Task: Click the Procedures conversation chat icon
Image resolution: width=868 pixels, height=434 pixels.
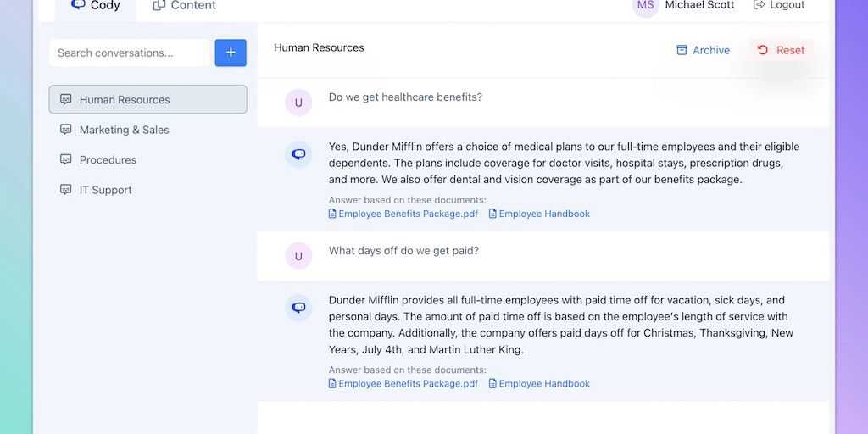Action: pyautogui.click(x=66, y=159)
